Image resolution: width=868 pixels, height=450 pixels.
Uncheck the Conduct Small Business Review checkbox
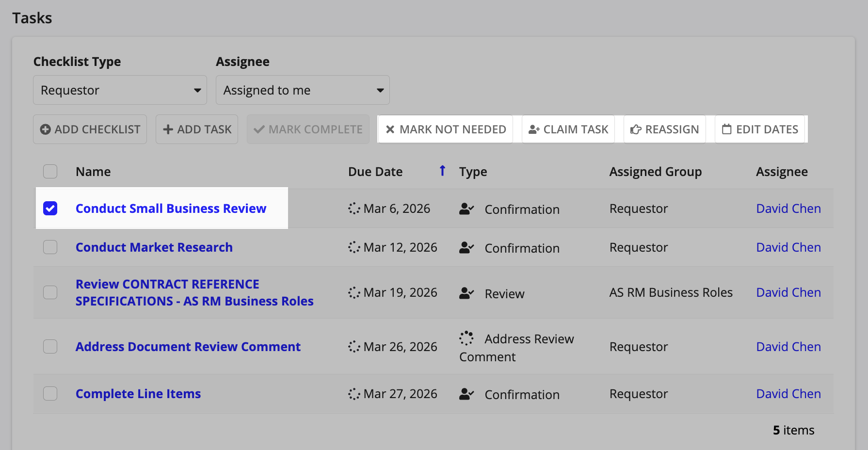pos(50,208)
